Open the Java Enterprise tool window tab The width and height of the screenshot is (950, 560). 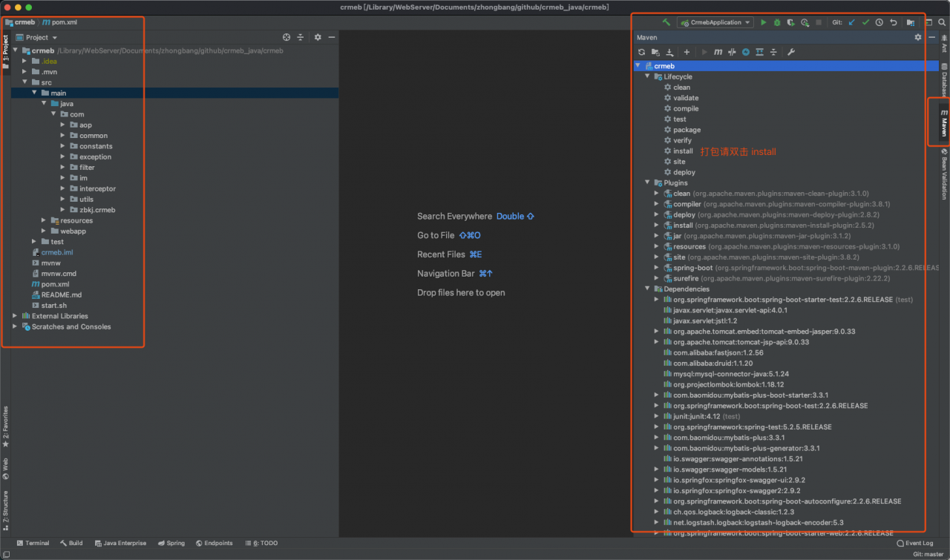point(120,543)
